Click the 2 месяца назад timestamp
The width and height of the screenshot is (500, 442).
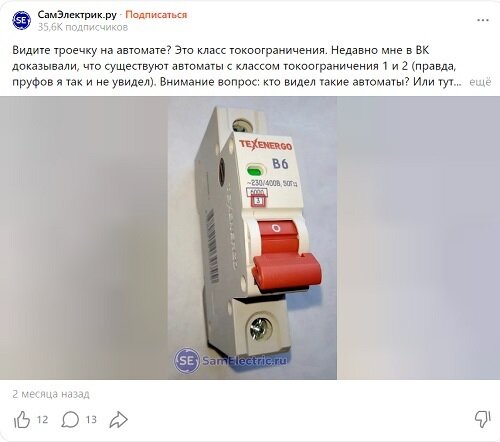click(51, 394)
